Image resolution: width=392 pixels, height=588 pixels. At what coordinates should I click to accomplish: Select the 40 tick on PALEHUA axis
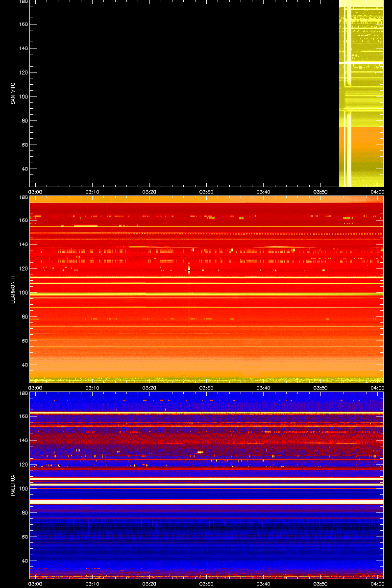point(24,561)
